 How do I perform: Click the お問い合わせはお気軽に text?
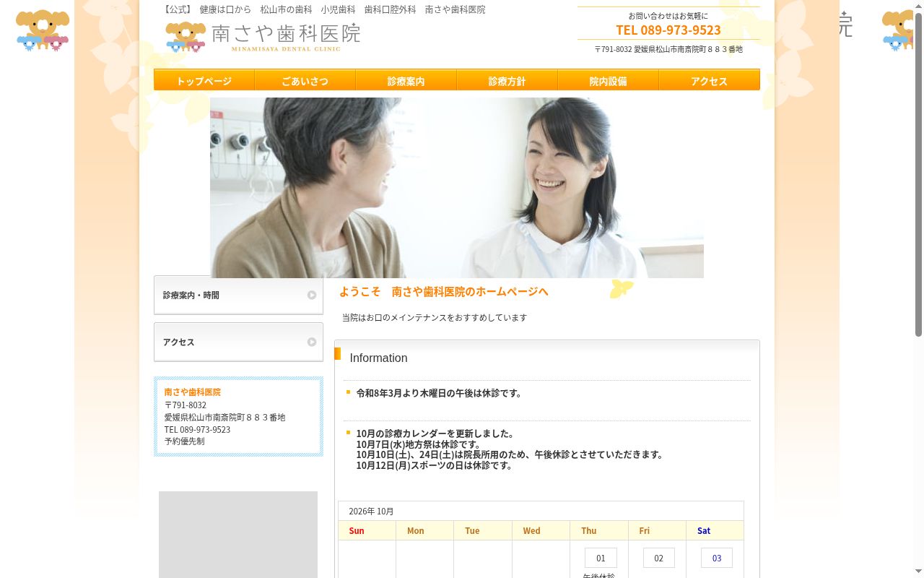pos(668,16)
